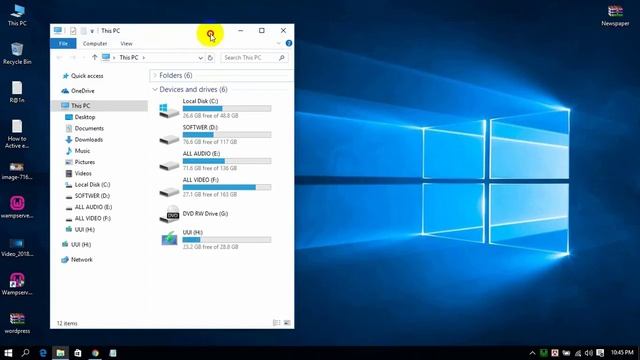
Task: Open the network status tray icon
Action: (578, 353)
